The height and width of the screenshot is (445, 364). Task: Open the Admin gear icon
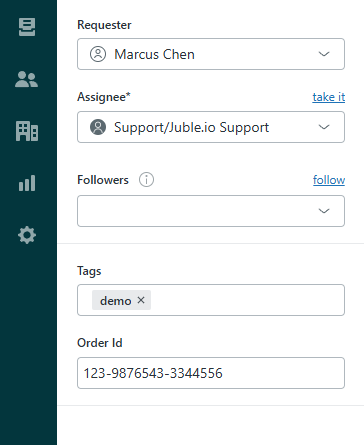click(x=27, y=235)
